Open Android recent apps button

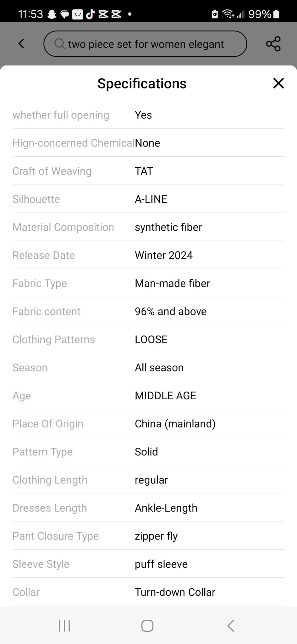point(64,625)
